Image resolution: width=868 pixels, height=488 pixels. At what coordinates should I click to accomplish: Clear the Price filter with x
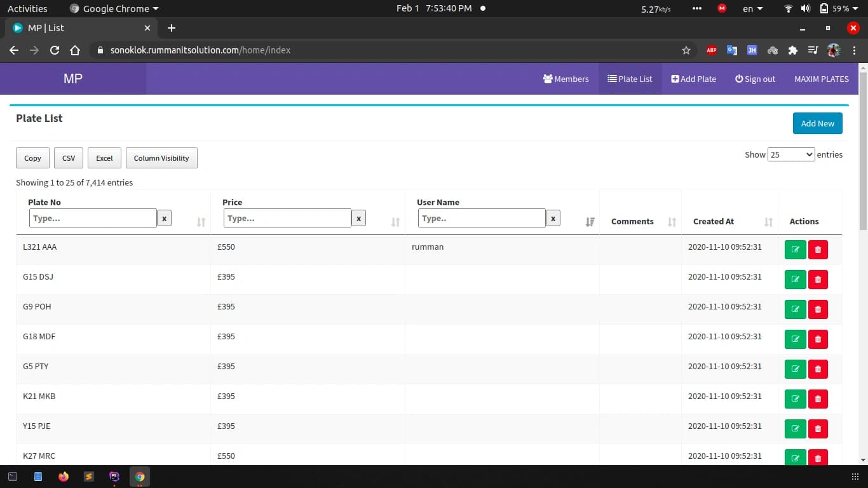click(x=358, y=219)
